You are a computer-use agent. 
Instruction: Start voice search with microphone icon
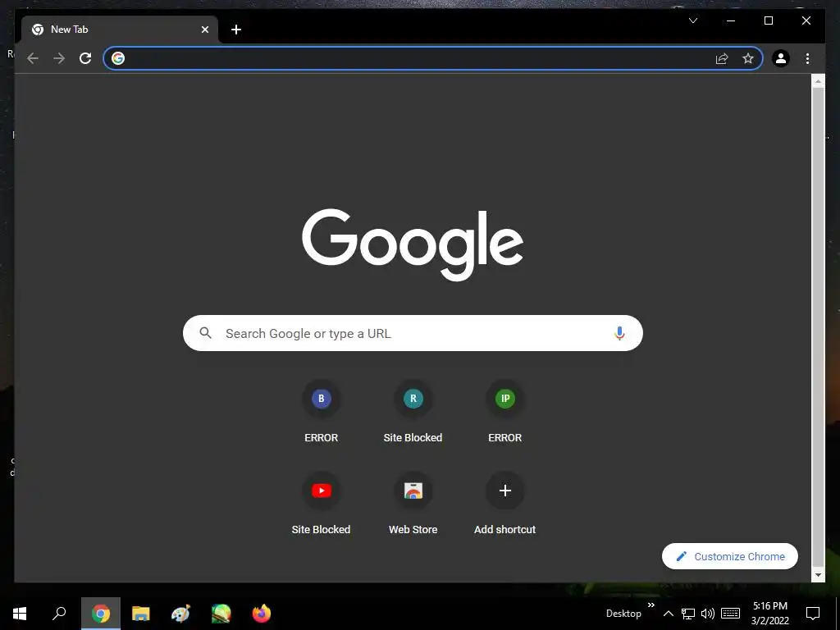pos(619,333)
